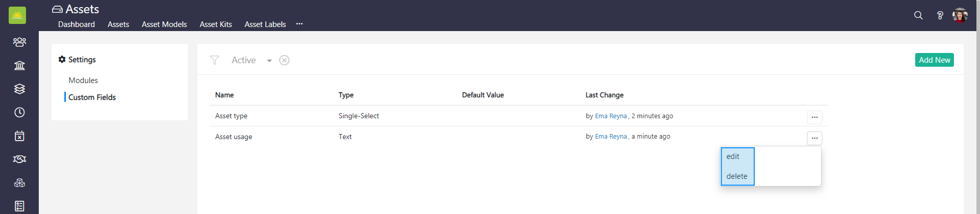The image size is (980, 214).
Task: Open the handshake icon in sidebar
Action: click(x=19, y=159)
